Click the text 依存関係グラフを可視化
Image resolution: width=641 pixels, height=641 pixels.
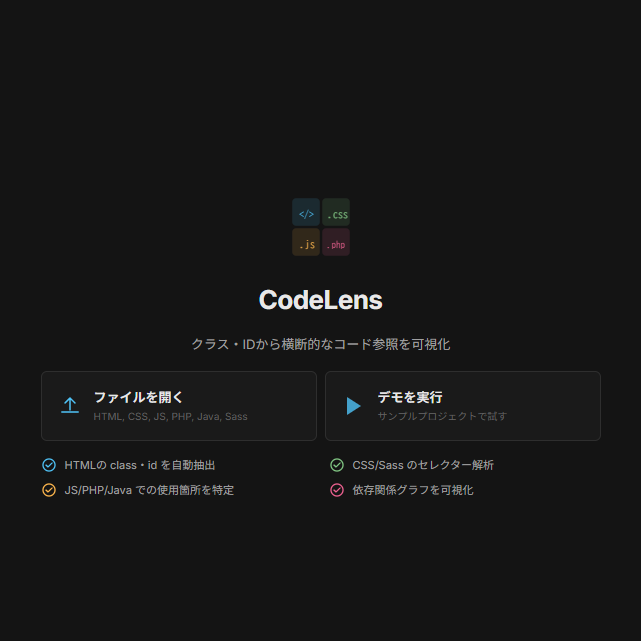[413, 490]
